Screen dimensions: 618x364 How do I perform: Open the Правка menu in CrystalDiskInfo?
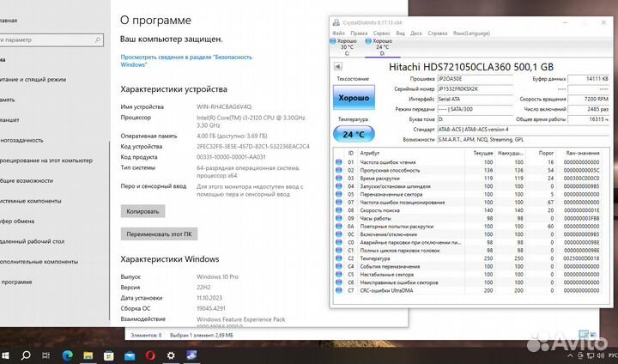(359, 33)
